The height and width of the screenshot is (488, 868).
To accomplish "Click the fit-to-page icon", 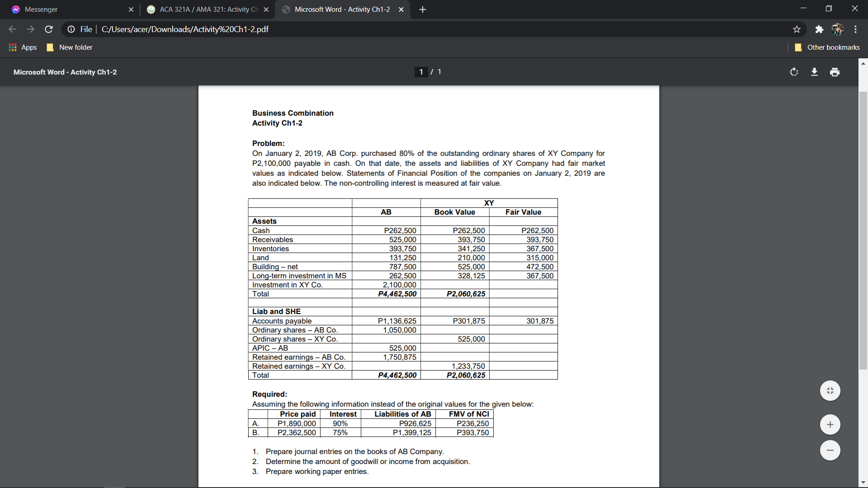I will coord(830,390).
